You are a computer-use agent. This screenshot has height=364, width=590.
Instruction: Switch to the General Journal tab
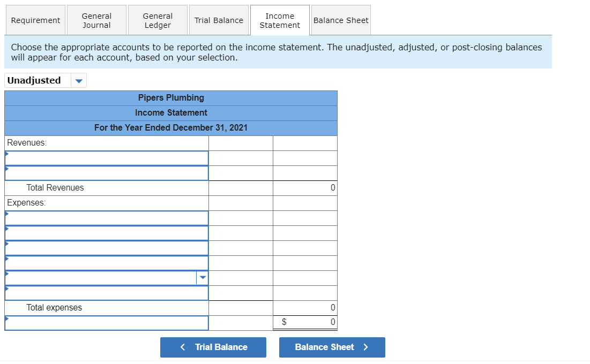click(x=96, y=20)
